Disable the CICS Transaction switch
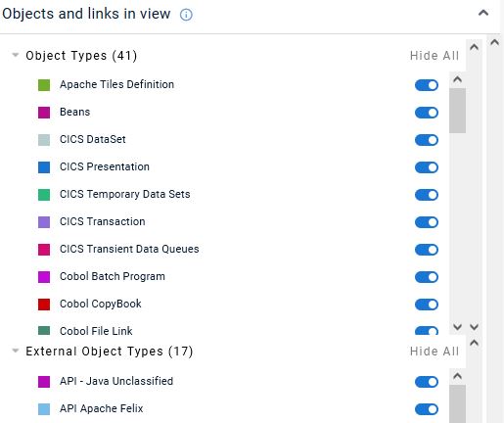The width and height of the screenshot is (504, 423). click(427, 222)
